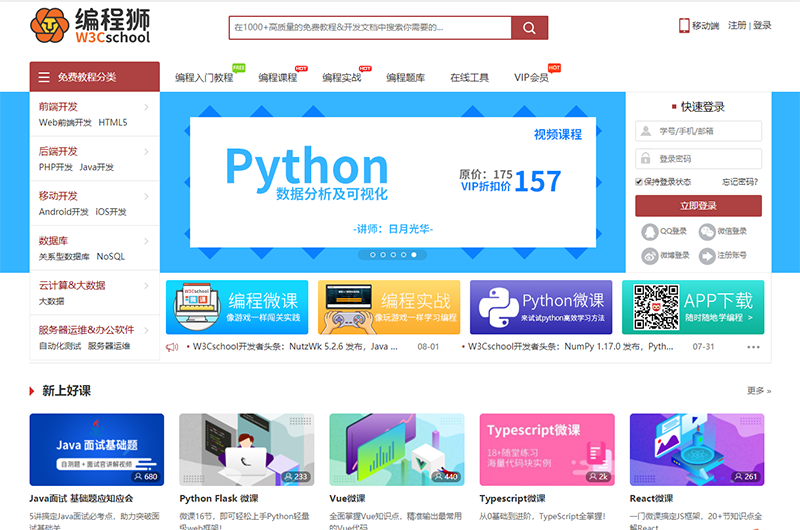
Task: Open the 编程题库 nav item
Action: tap(406, 78)
